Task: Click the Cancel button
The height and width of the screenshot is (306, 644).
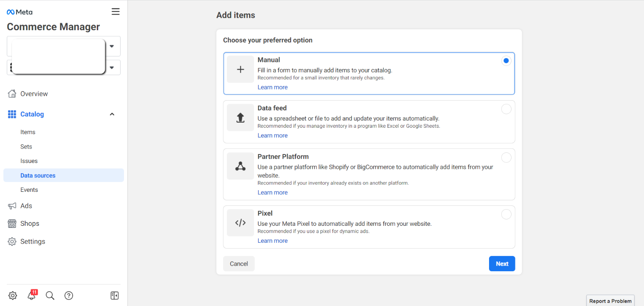Action: 239,264
